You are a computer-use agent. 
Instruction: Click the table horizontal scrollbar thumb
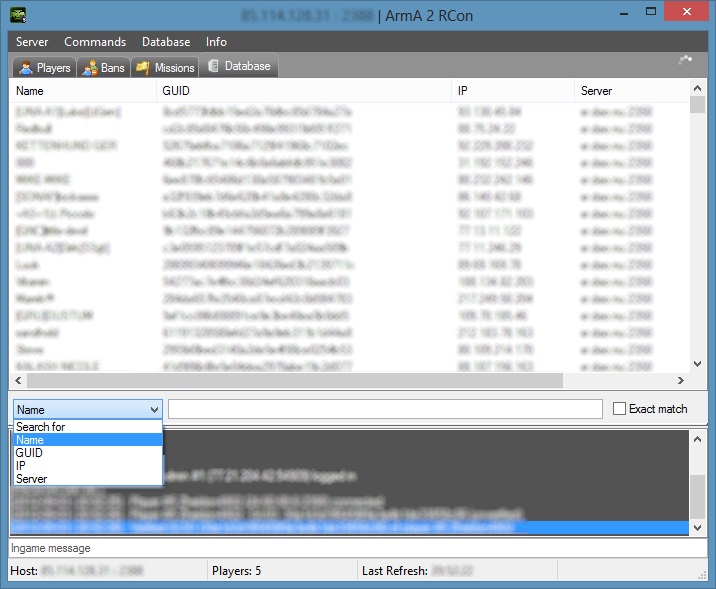(295, 380)
